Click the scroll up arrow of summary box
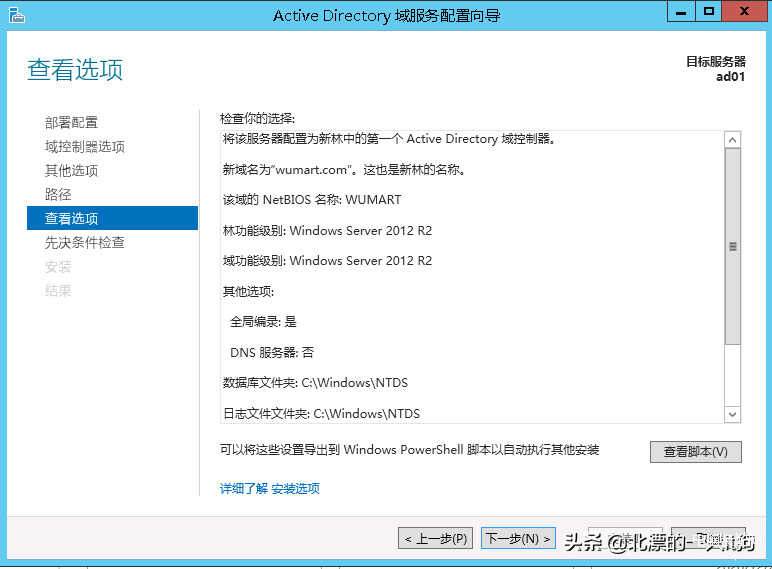The width and height of the screenshot is (772, 569). 733,140
